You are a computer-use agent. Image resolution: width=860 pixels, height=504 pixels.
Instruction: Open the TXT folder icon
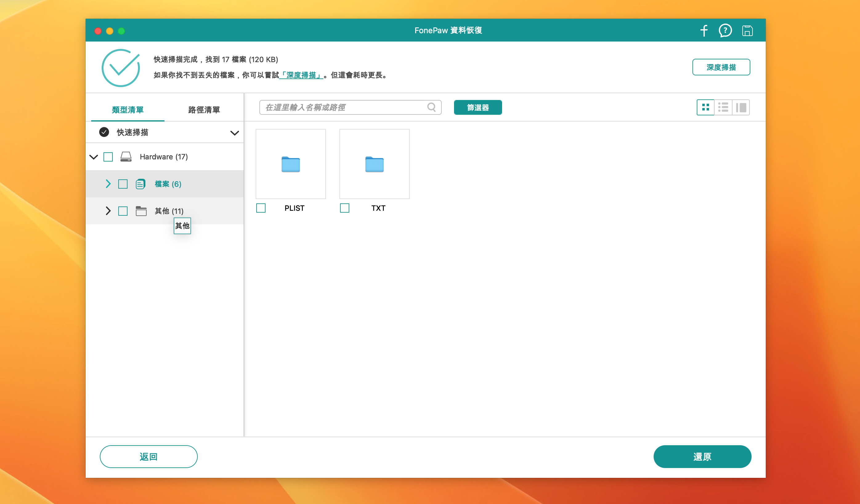click(374, 164)
